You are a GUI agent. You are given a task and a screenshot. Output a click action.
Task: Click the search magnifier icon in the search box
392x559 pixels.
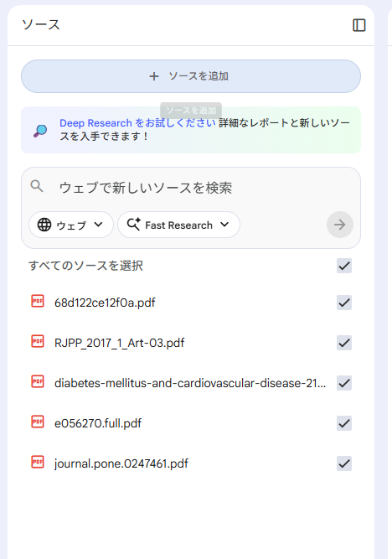click(x=37, y=186)
